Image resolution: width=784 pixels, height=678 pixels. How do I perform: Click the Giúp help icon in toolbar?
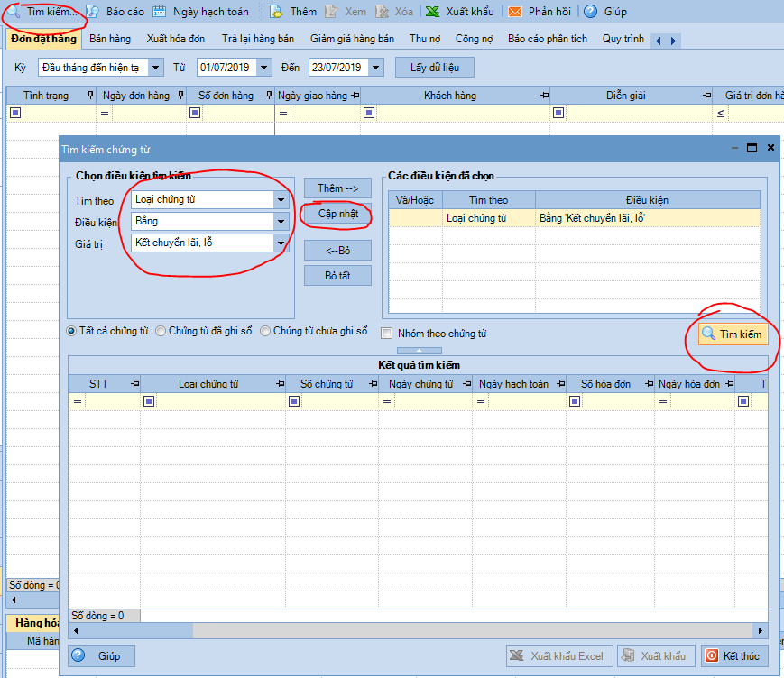click(591, 11)
